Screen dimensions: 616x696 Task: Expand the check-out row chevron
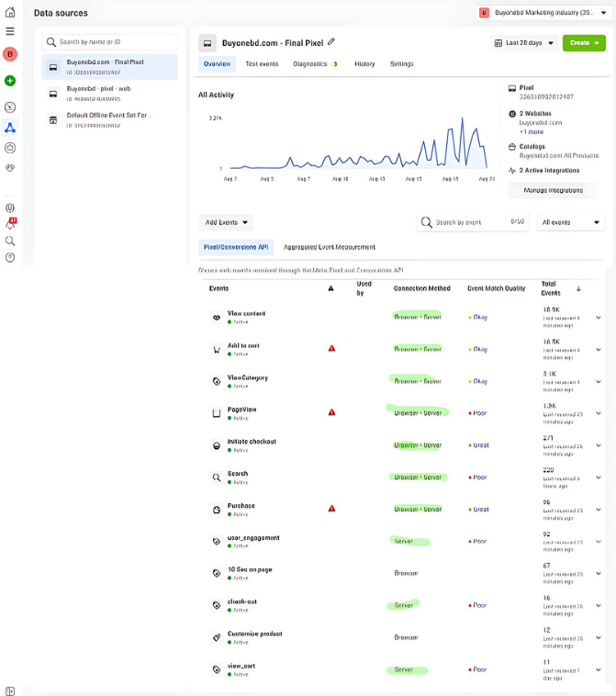[599, 606]
